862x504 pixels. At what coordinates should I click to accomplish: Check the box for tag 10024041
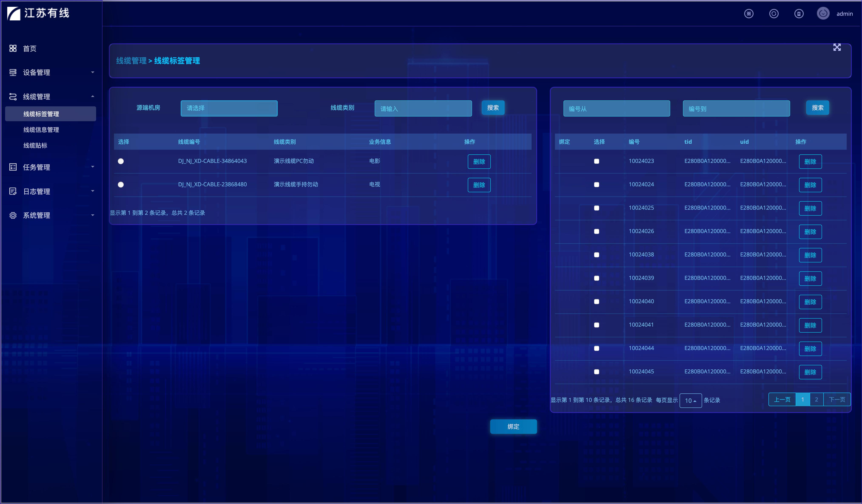[x=597, y=325]
